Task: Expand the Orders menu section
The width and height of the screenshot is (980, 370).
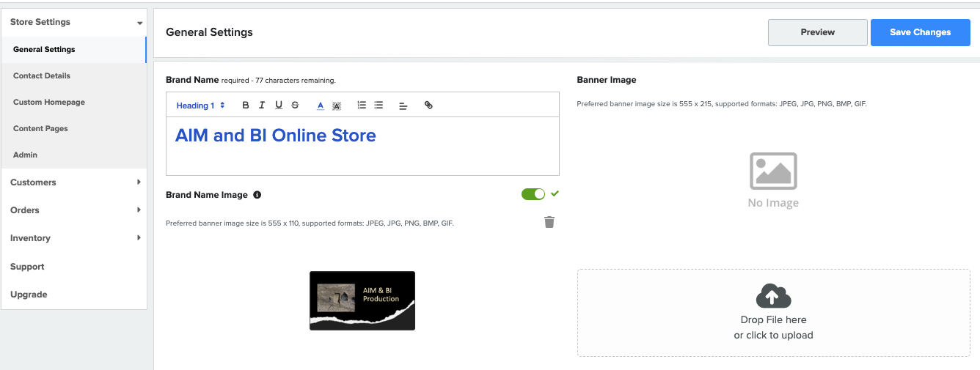Action: (74, 210)
